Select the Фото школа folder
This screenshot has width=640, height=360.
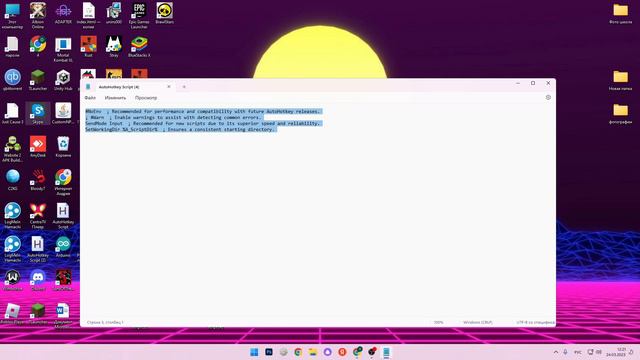[620, 13]
